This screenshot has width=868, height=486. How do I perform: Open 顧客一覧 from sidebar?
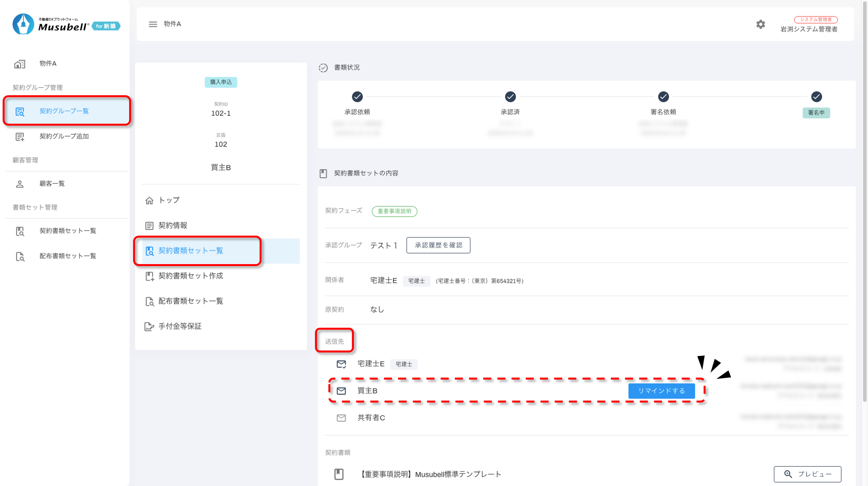(52, 184)
